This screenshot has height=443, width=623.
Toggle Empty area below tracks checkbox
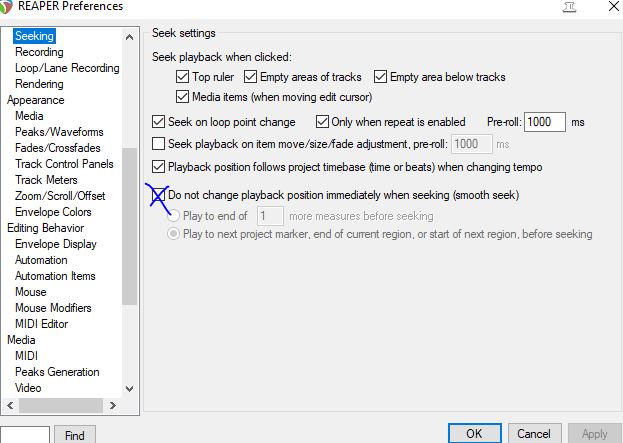point(380,77)
